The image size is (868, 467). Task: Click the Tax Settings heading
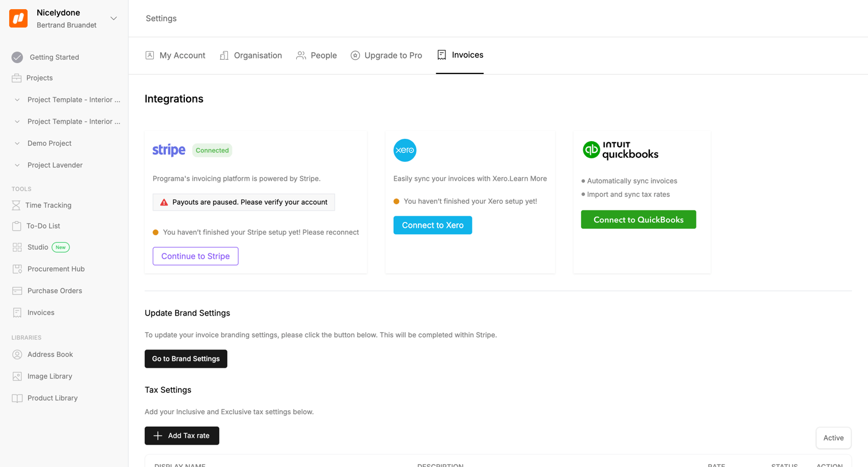point(168,390)
